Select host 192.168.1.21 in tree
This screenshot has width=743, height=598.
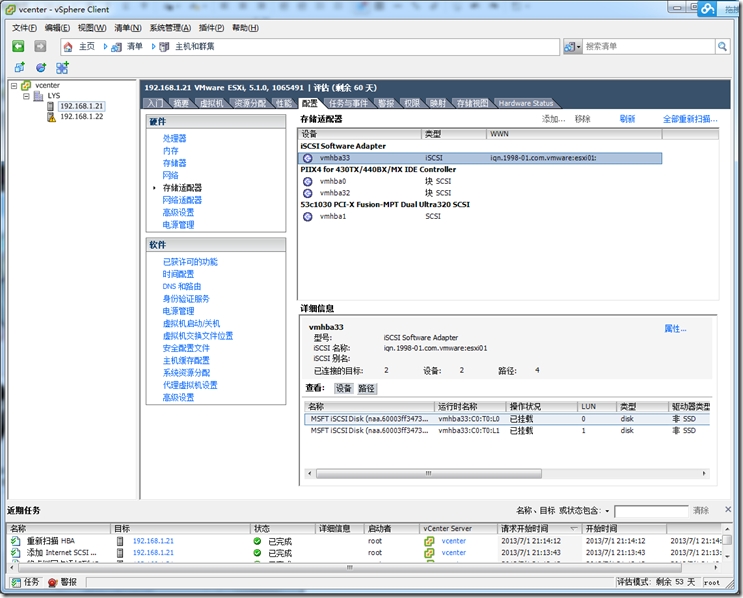pyautogui.click(x=82, y=106)
